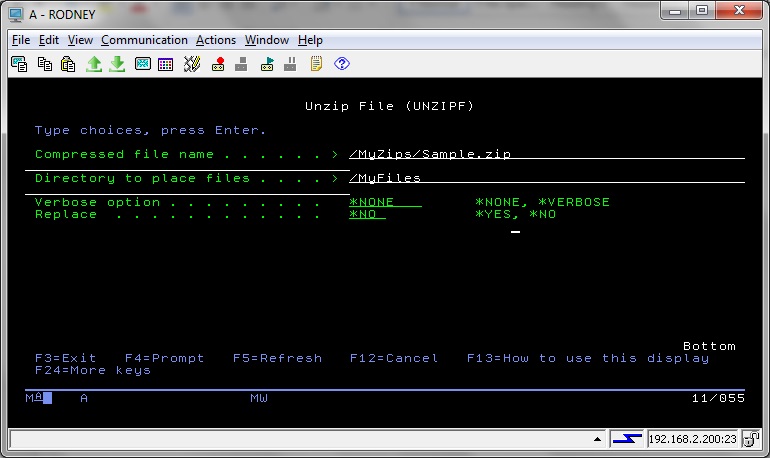Click the Copy icon in the toolbar
The image size is (770, 458).
(44, 64)
